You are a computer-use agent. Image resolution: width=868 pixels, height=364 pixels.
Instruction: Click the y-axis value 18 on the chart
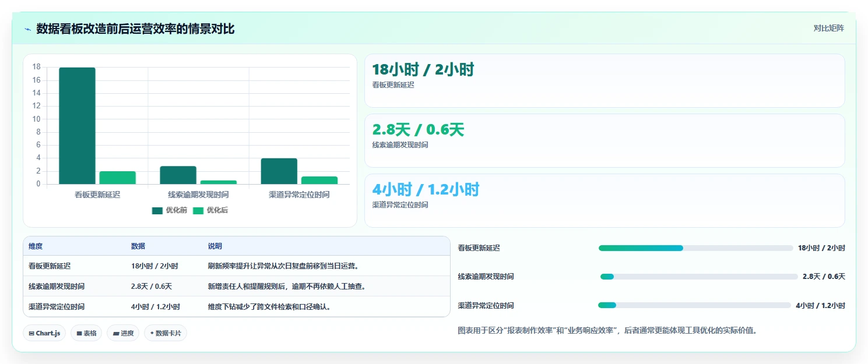pos(37,67)
